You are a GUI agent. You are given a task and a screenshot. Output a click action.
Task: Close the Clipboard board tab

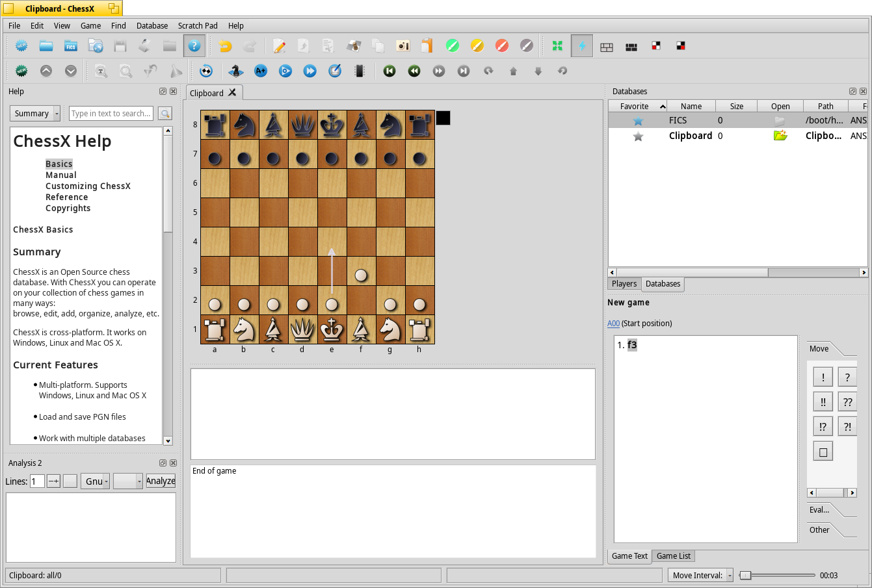pos(232,92)
